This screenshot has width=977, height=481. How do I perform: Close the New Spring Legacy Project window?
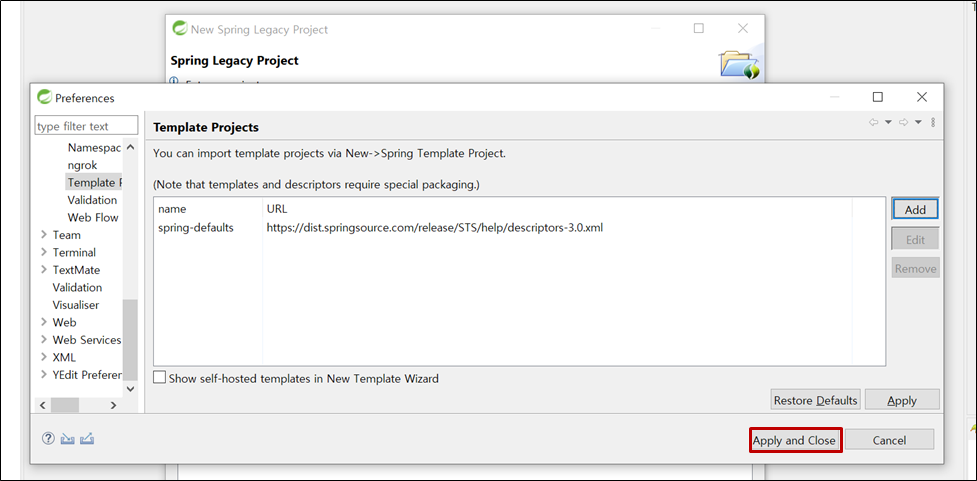click(x=743, y=29)
